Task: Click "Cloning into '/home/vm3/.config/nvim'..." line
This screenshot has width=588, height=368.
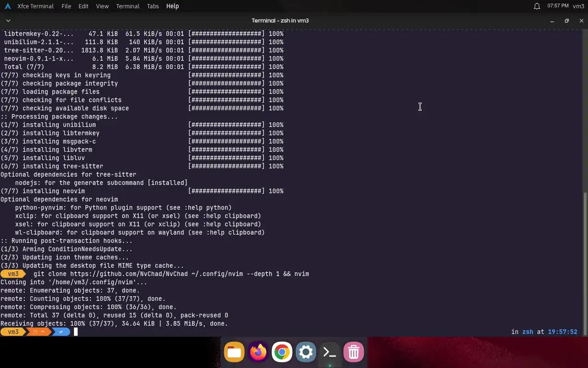Action: pos(74,282)
